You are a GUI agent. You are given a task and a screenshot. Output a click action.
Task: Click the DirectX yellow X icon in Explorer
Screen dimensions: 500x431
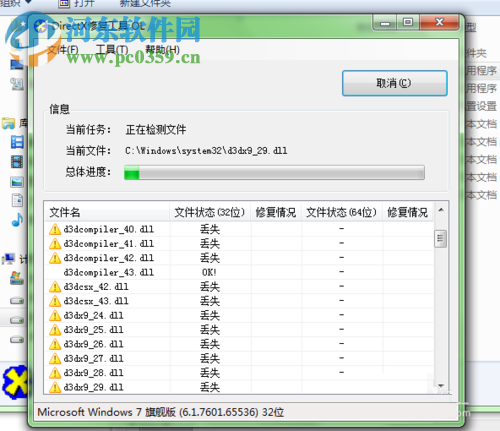pos(15,382)
